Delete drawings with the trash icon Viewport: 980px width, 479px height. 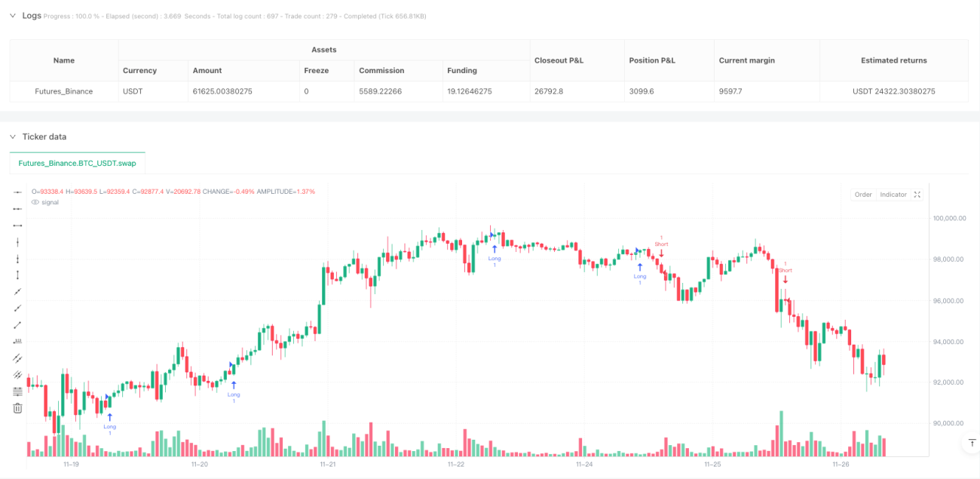[x=17, y=408]
